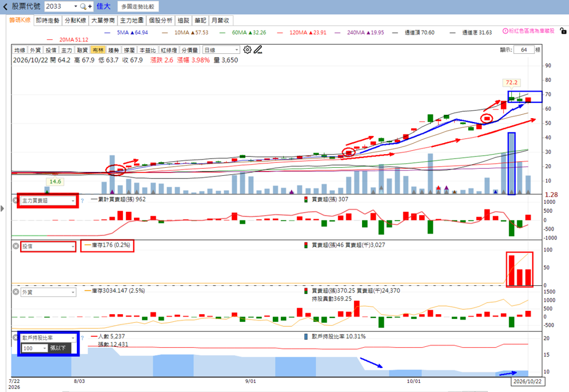Close the 投信 indicator panel

[x=16, y=246]
